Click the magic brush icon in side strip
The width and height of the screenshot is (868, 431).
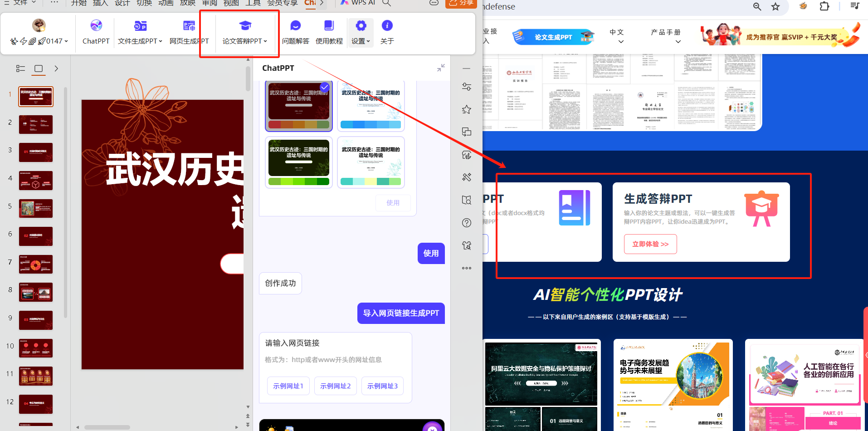pyautogui.click(x=467, y=177)
